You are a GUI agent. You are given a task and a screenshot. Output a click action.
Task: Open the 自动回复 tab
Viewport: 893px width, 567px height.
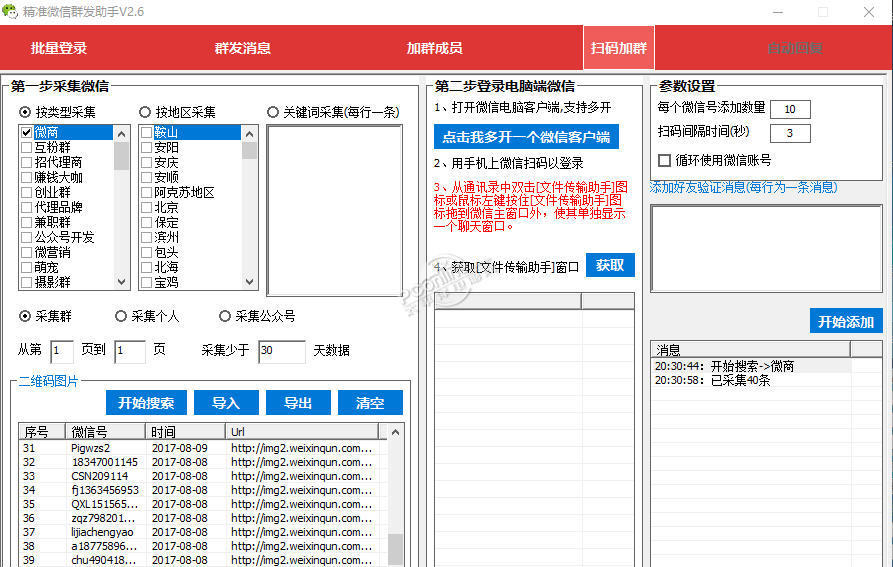[x=794, y=48]
